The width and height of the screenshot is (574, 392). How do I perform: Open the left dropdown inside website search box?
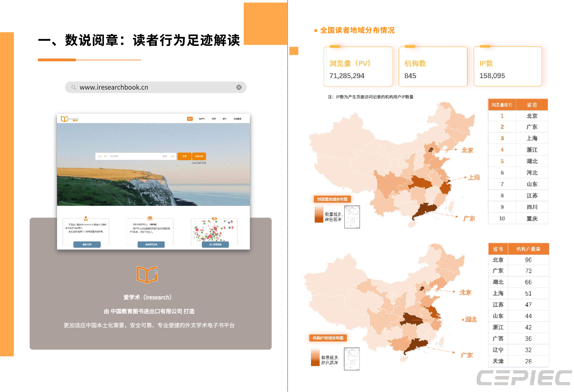(x=105, y=156)
